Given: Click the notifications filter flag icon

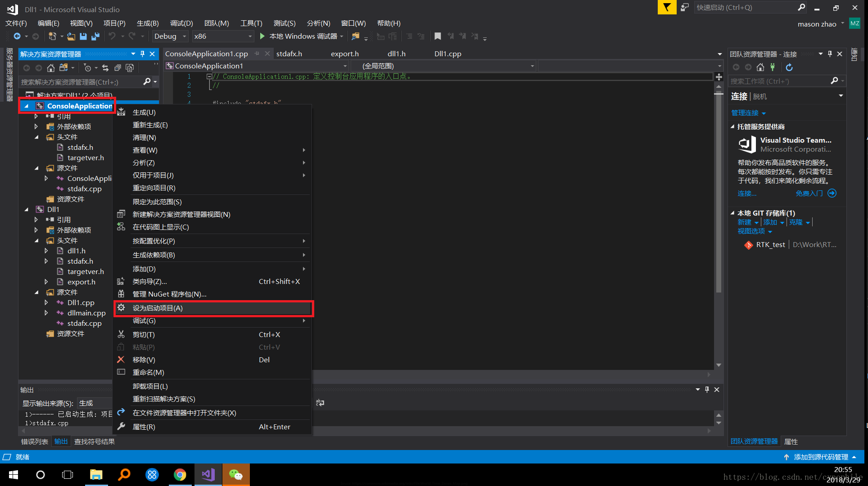Looking at the screenshot, I should (667, 7).
